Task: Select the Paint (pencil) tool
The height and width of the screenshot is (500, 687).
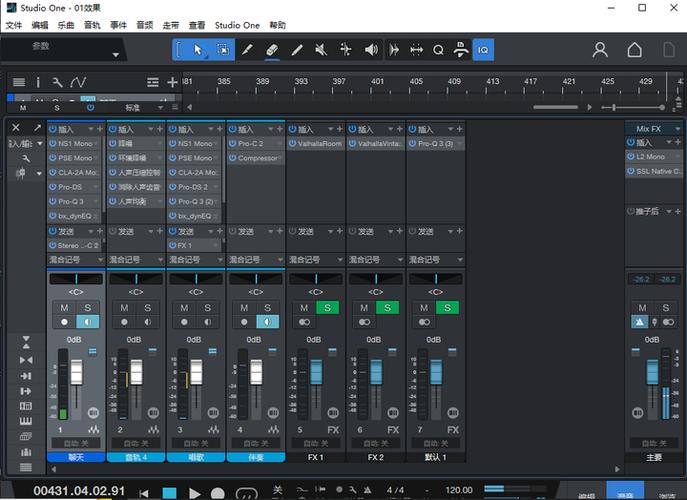Action: click(297, 50)
